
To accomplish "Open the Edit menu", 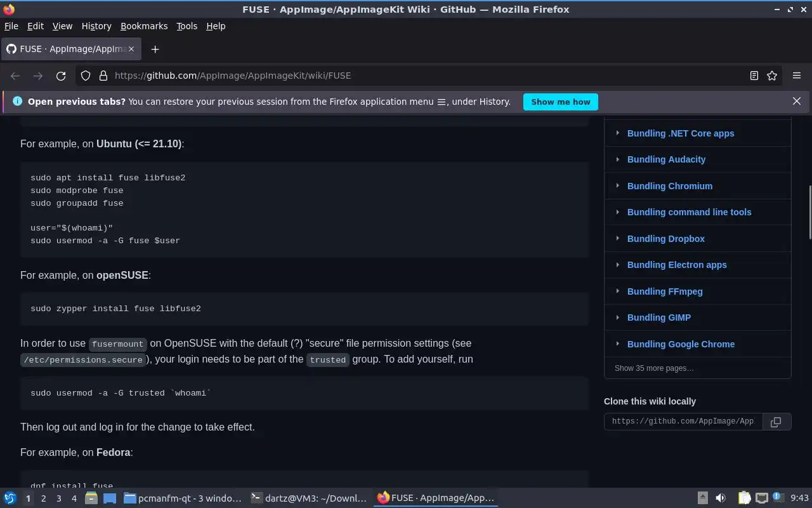I will [36, 26].
